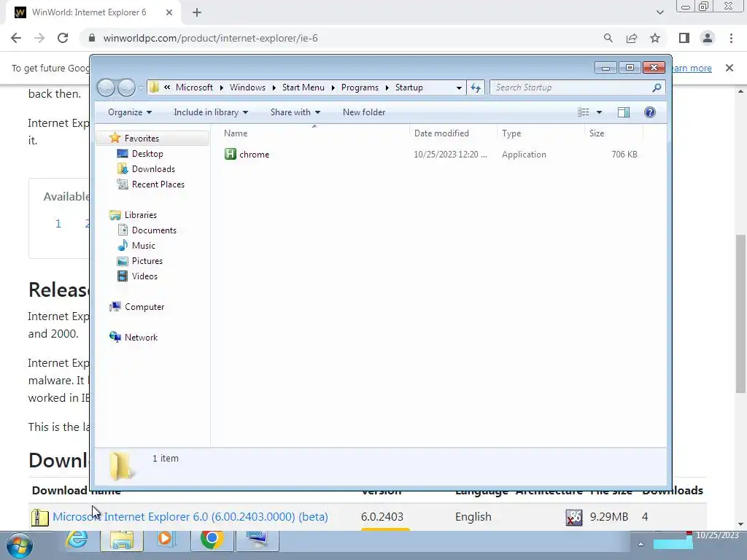The image size is (747, 560).
Task: Open the Share with menu
Action: click(x=295, y=112)
